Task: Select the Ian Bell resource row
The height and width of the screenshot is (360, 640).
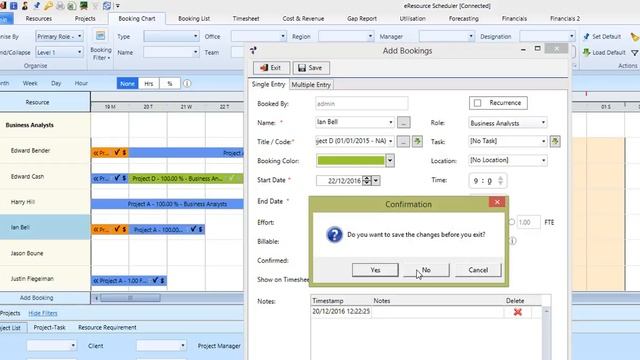Action: point(45,227)
